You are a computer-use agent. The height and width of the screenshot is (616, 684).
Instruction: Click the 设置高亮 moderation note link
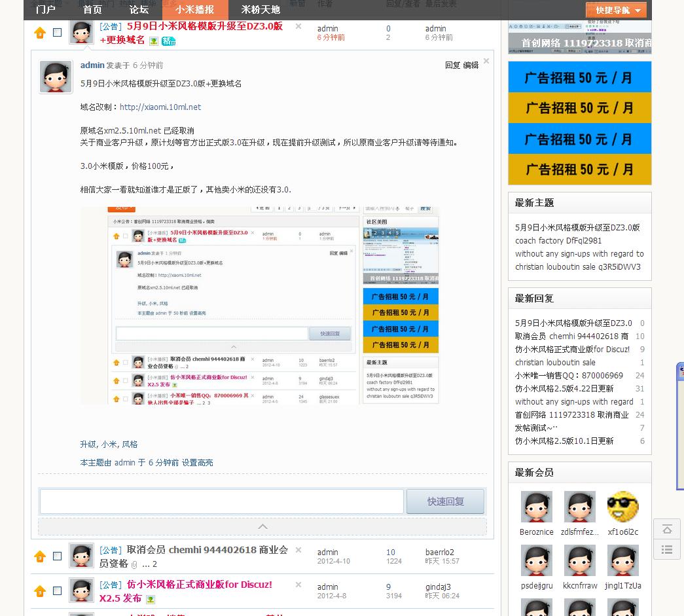pos(197,462)
